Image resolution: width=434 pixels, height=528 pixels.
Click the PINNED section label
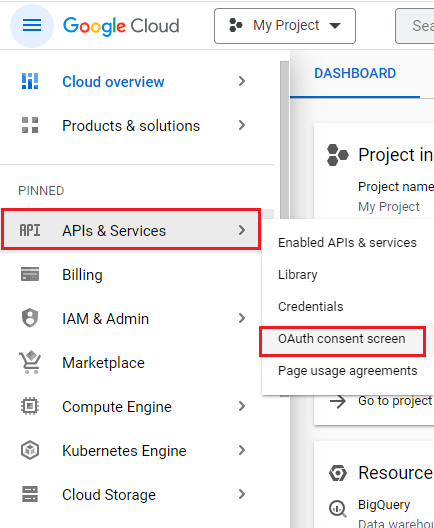[41, 191]
